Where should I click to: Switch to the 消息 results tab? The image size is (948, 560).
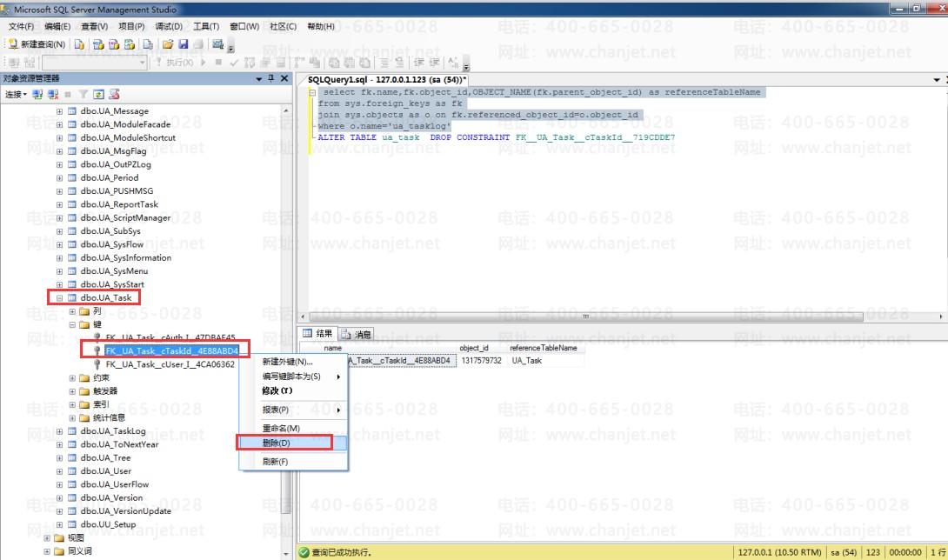(x=357, y=334)
